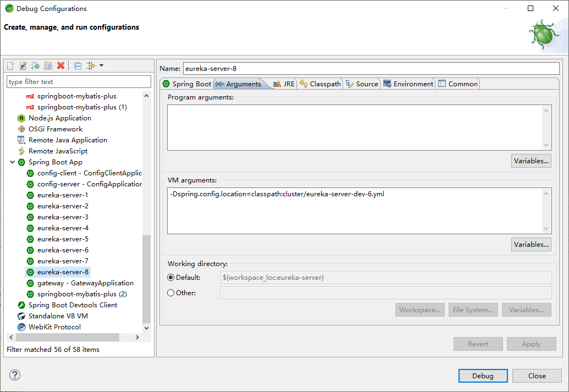Click the Close button
Viewport: 569px width, 392px height.
pyautogui.click(x=537, y=376)
